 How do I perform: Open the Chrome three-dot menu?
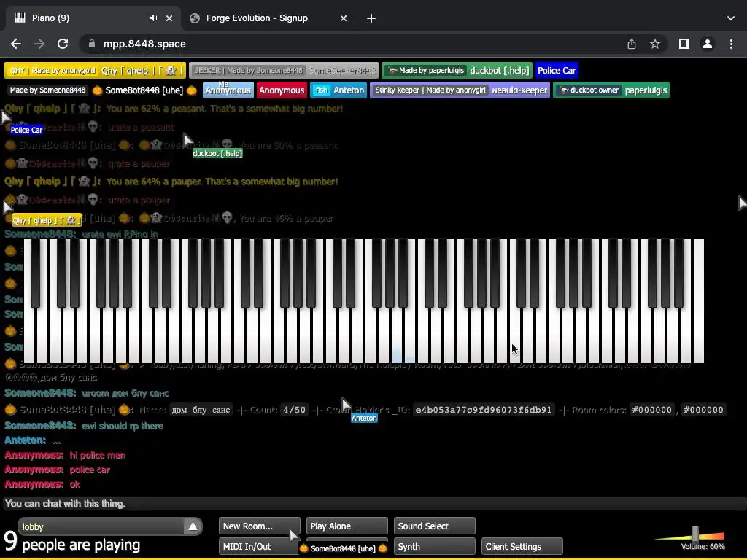click(731, 44)
